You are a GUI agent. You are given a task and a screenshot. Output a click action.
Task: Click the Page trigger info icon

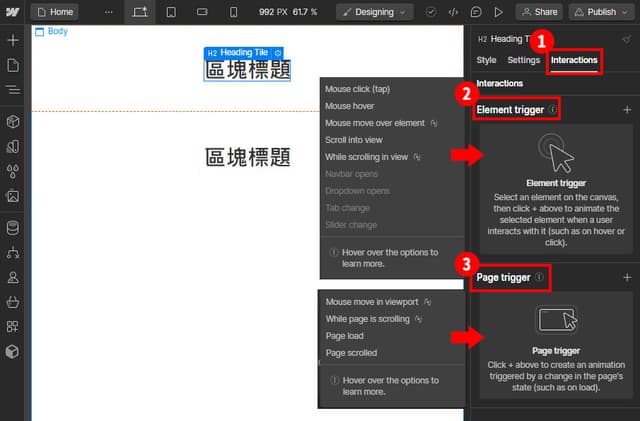tap(540, 277)
